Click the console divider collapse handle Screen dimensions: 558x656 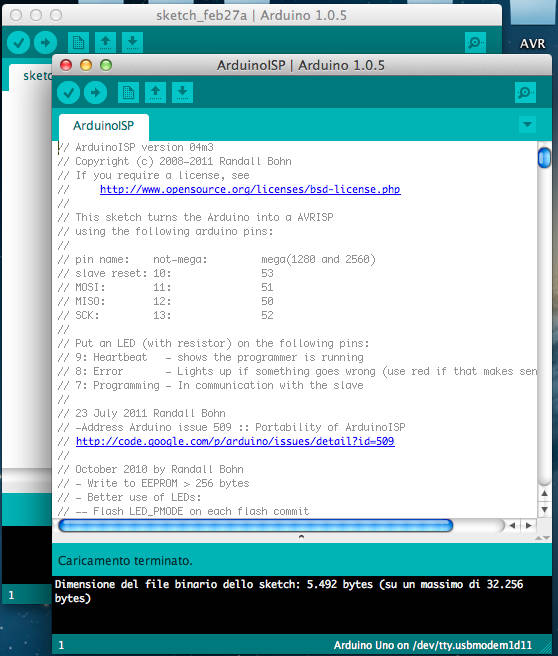pos(302,537)
